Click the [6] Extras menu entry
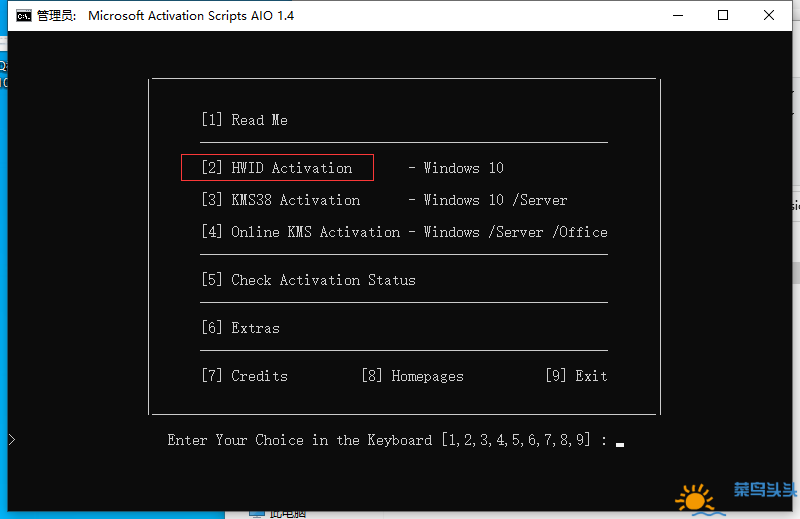800x519 pixels. 240,328
